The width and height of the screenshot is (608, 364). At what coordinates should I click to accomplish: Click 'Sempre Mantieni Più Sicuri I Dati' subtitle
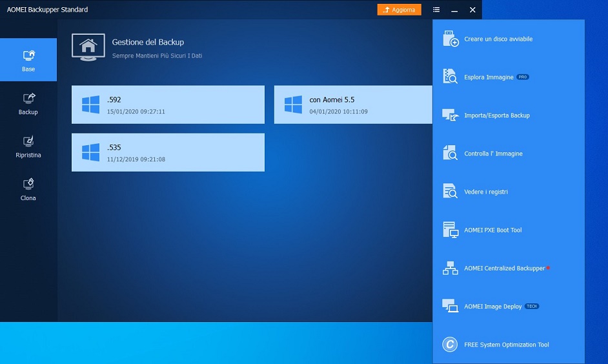tap(157, 56)
